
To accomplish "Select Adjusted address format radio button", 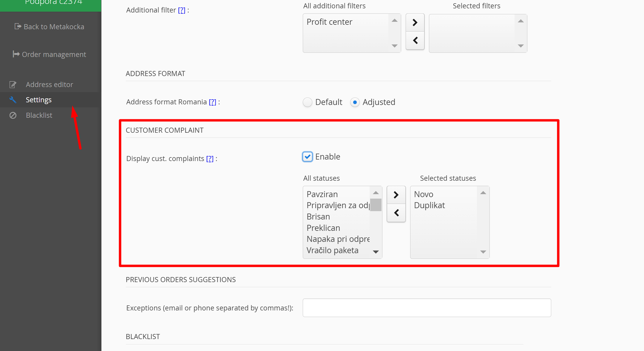I will [x=355, y=102].
